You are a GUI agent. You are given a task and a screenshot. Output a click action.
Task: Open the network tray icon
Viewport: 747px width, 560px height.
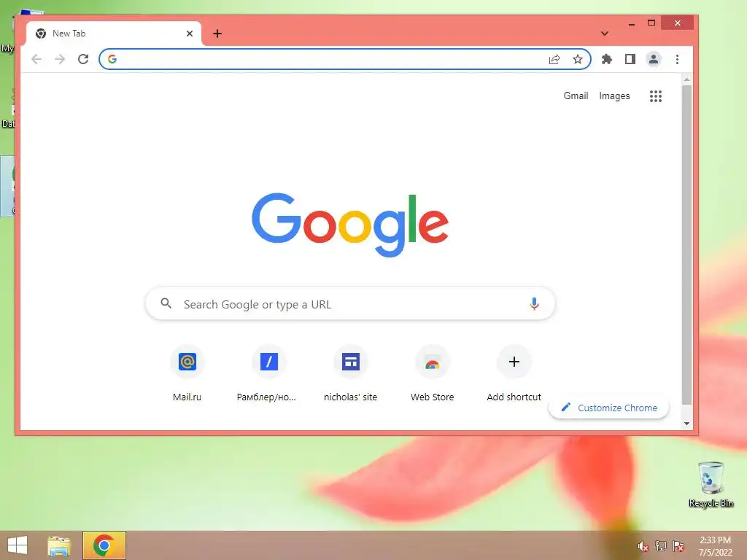[x=661, y=546]
